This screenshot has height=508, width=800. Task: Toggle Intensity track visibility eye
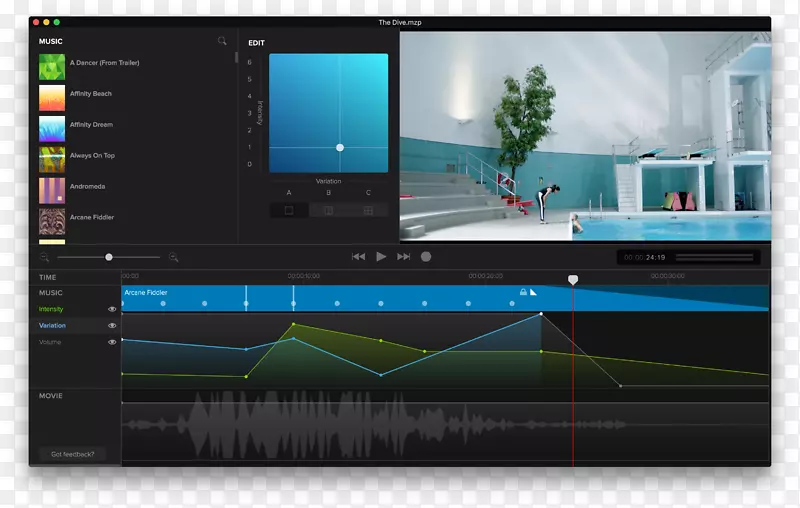pos(112,310)
